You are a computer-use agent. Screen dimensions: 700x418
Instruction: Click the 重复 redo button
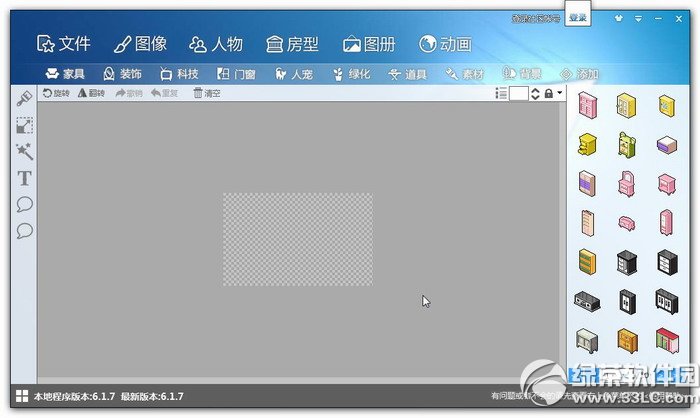(x=164, y=93)
